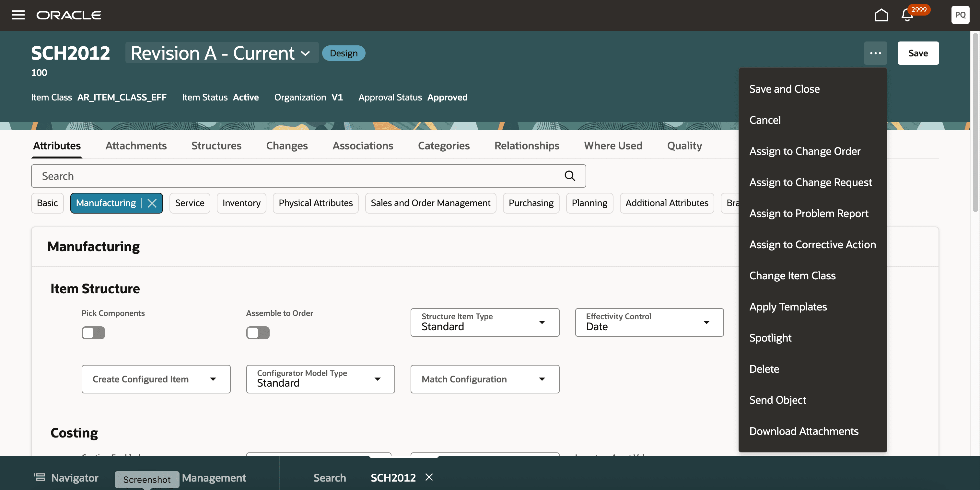The height and width of the screenshot is (490, 980).
Task: Go to the Home icon
Action: click(x=881, y=15)
